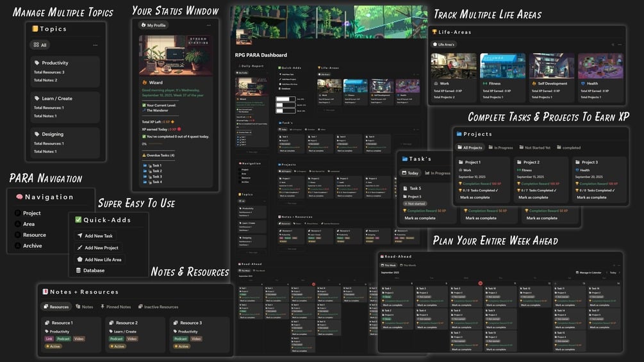Select This Week tab in large Road-Ahead
The image size is (644, 362).
click(x=388, y=265)
